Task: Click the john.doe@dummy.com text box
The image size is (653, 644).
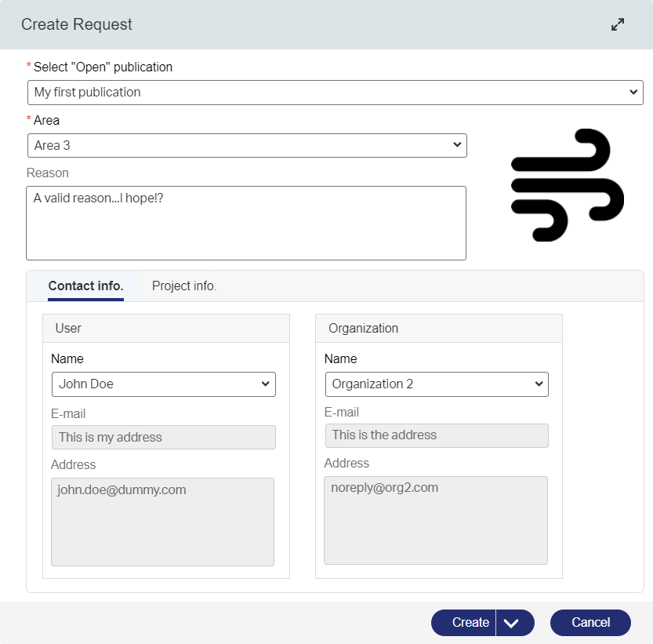Action: click(162, 522)
